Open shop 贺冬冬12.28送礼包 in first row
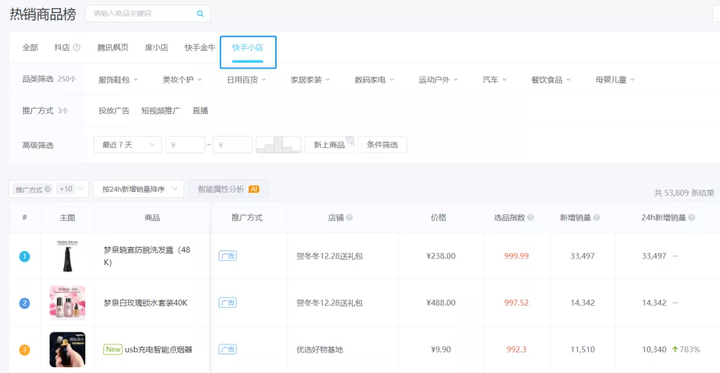Image resolution: width=720 pixels, height=373 pixels. pyautogui.click(x=330, y=256)
